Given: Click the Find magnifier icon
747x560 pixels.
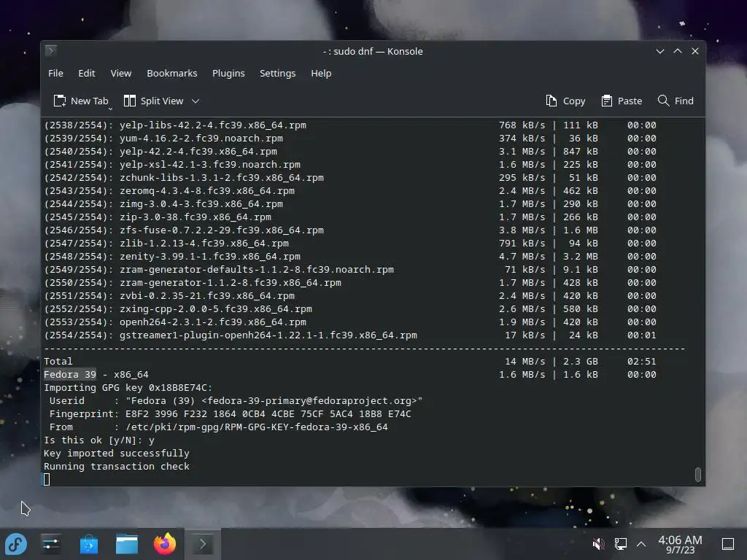Looking at the screenshot, I should pos(663,101).
